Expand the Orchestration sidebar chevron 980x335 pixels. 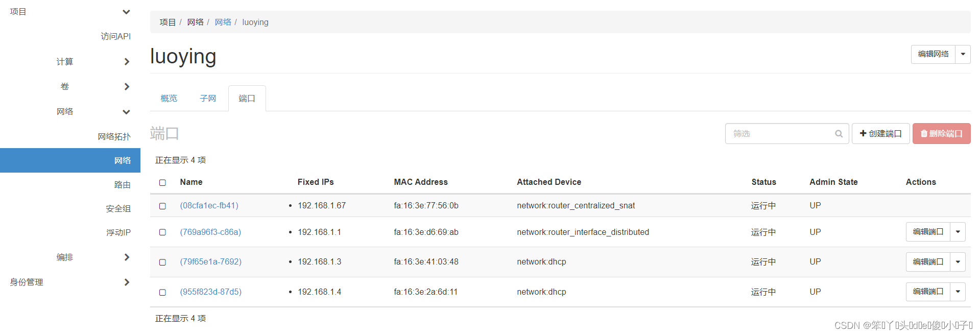127,257
